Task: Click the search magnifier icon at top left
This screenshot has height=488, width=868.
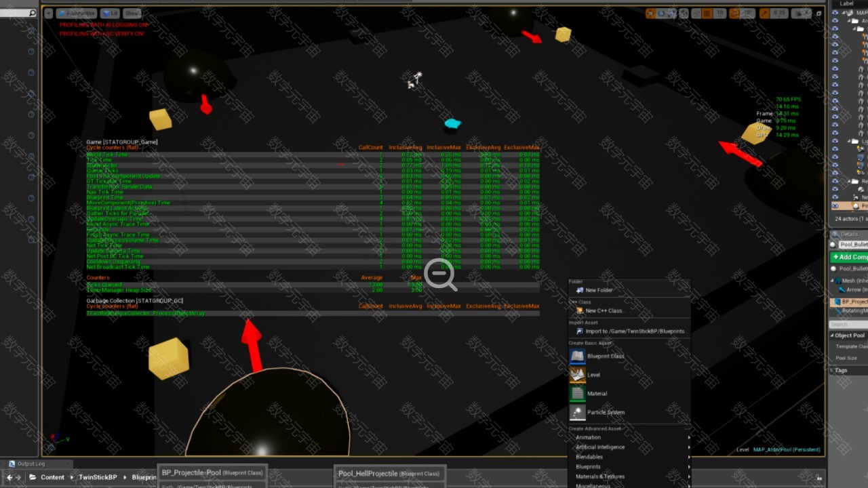Action: pyautogui.click(x=32, y=13)
